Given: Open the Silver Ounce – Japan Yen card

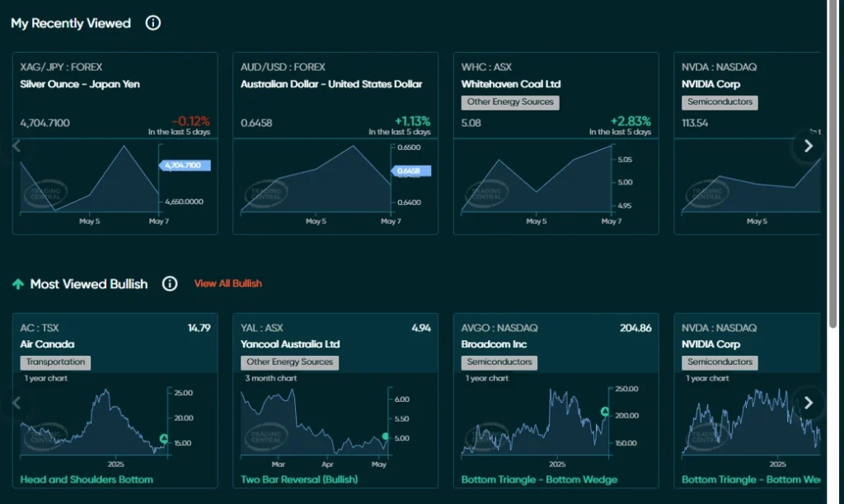Looking at the screenshot, I should click(x=81, y=84).
